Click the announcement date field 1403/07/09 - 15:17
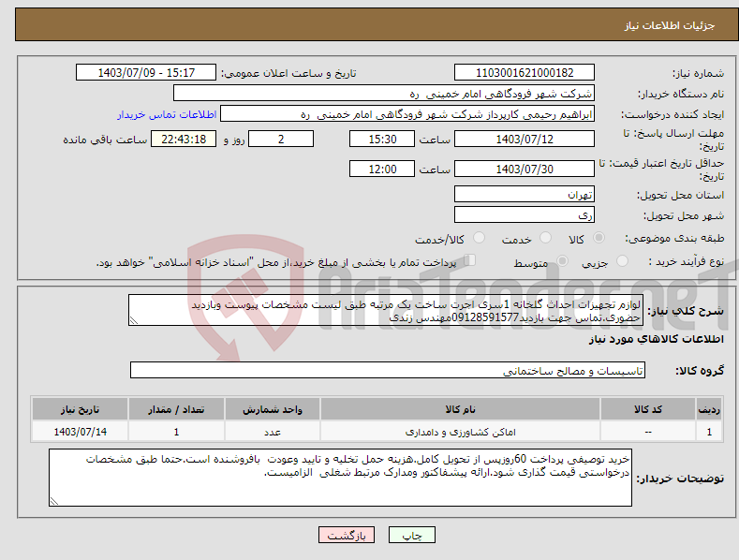739x560 pixels. [146, 73]
